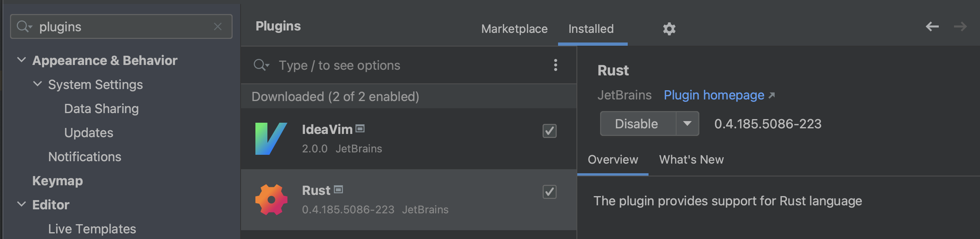Uncheck the Rust enabled checkbox
The width and height of the screenshot is (980, 239).
pyautogui.click(x=550, y=192)
